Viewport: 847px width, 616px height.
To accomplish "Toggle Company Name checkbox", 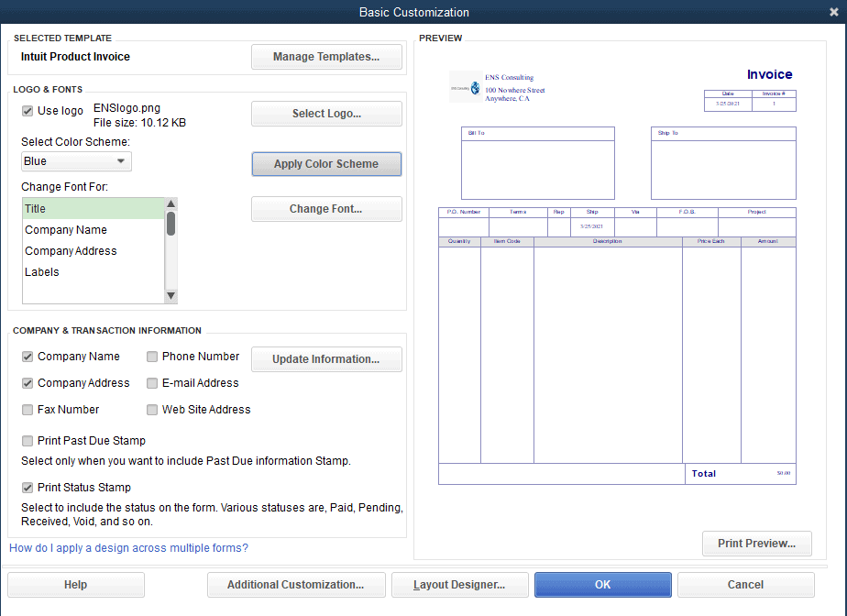I will tap(27, 357).
